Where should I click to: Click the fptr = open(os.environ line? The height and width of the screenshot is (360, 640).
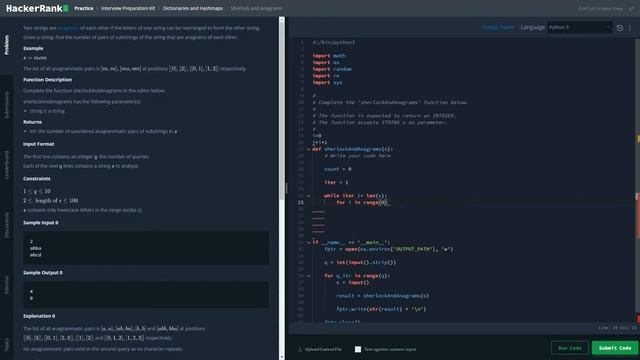pyautogui.click(x=389, y=249)
